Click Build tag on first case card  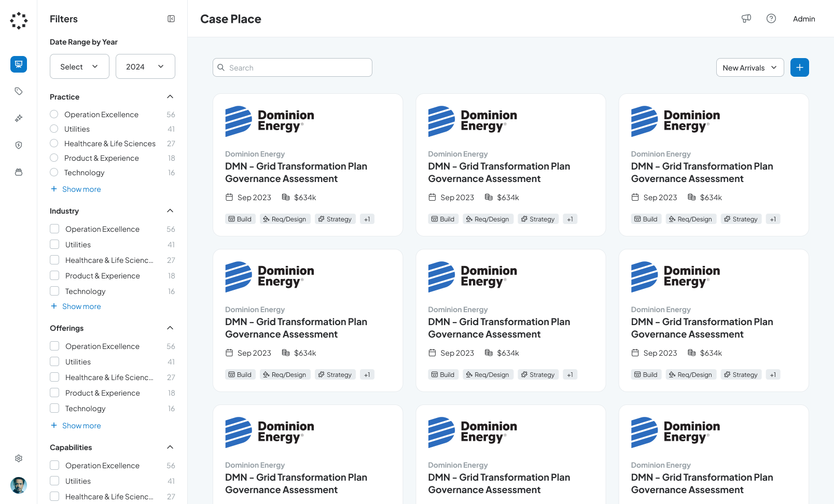[x=240, y=219]
